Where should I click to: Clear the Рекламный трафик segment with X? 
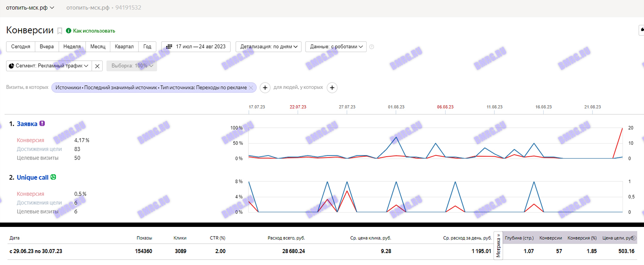pos(97,66)
